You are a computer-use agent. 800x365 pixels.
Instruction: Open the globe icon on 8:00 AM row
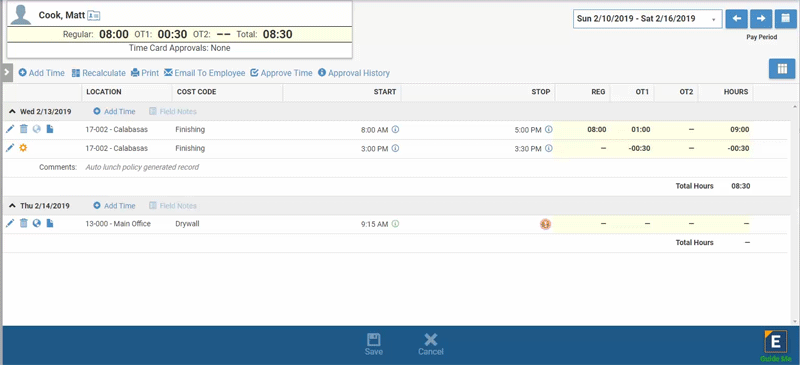37,130
